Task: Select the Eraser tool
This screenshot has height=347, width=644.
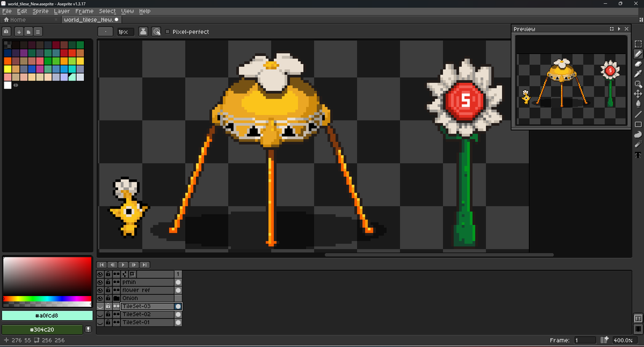Action: coord(638,64)
